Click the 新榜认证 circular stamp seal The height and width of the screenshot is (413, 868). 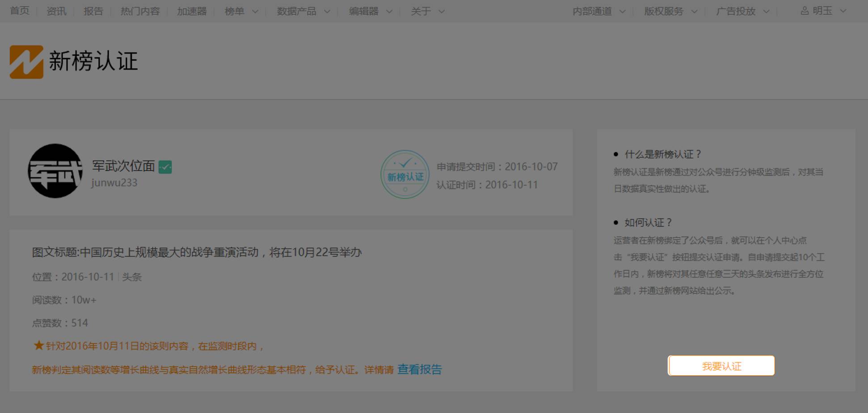pyautogui.click(x=405, y=175)
